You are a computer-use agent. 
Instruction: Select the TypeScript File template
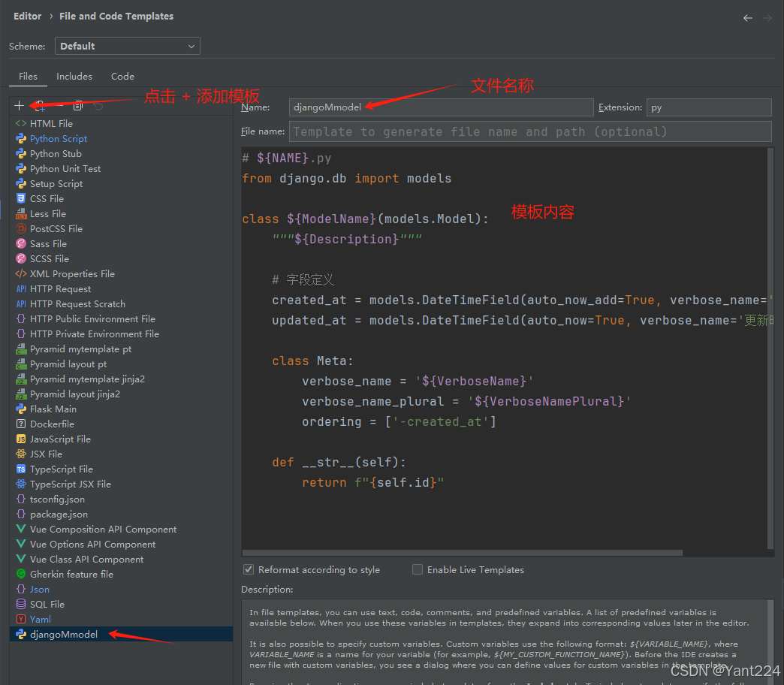[x=121, y=469]
